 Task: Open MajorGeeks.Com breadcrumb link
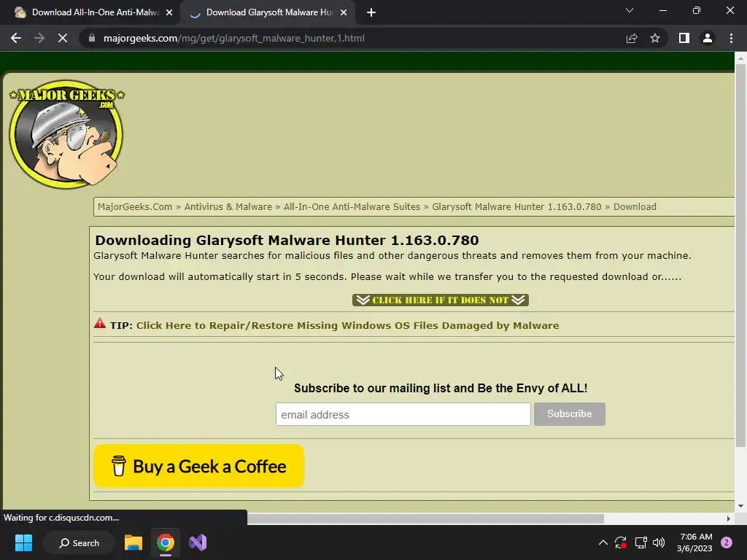(x=135, y=206)
